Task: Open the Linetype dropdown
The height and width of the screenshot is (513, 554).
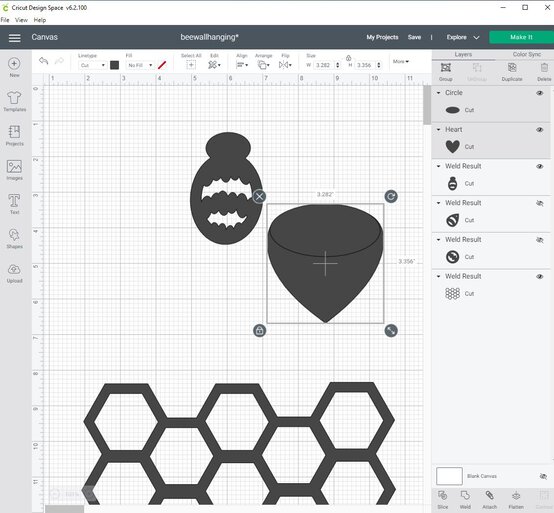Action: pyautogui.click(x=92, y=65)
